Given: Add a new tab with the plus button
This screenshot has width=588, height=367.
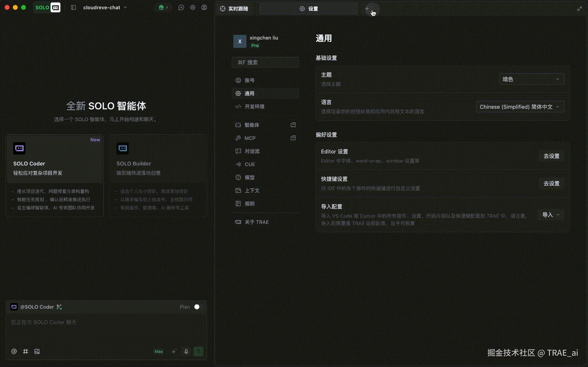Looking at the screenshot, I should 367,9.
